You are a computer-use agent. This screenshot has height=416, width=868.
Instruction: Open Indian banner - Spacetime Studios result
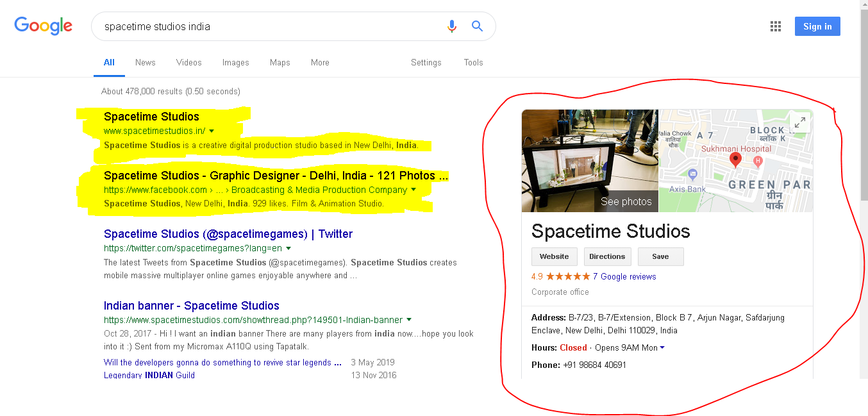(x=192, y=306)
